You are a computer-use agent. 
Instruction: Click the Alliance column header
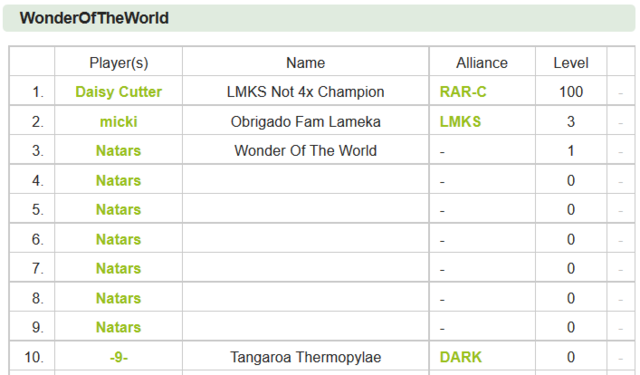[x=482, y=63]
